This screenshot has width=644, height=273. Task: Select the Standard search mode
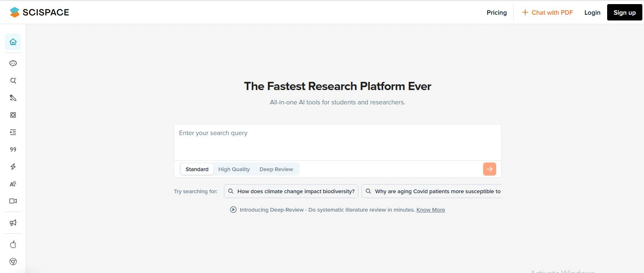197,169
